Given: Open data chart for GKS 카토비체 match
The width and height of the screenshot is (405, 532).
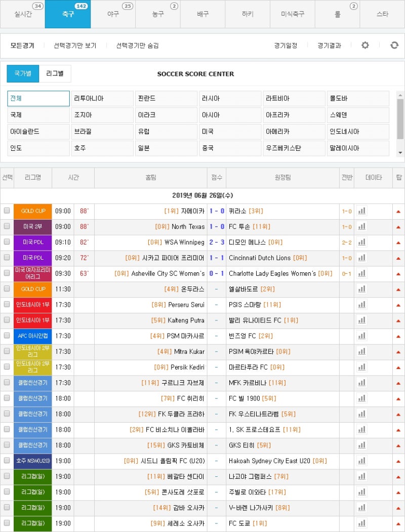Looking at the screenshot, I should [x=361, y=445].
